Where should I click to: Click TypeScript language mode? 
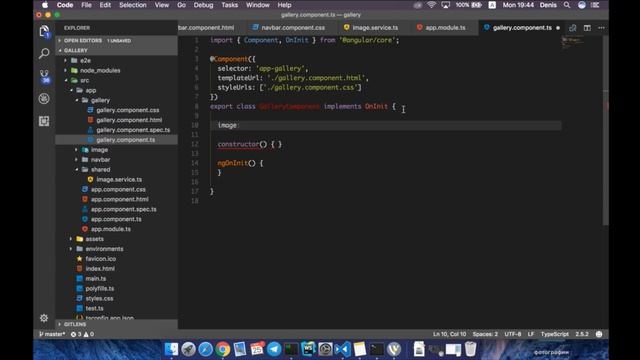point(554,334)
